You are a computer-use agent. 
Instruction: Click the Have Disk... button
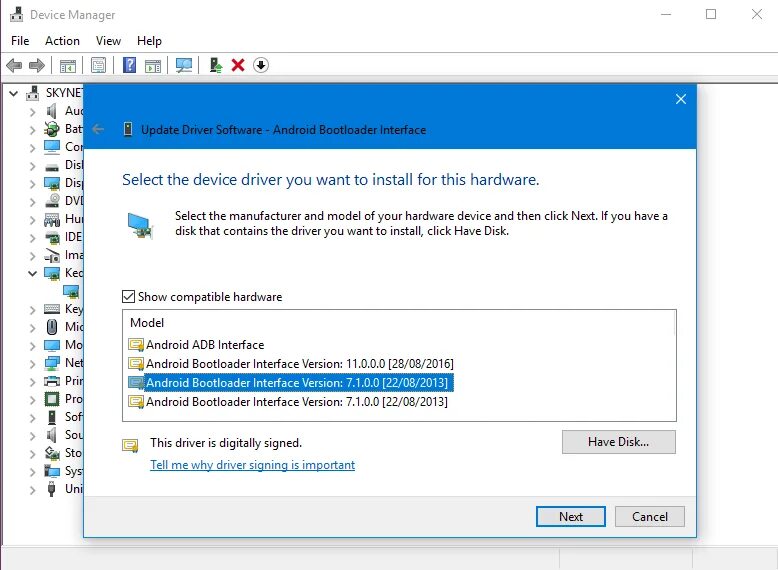point(618,442)
